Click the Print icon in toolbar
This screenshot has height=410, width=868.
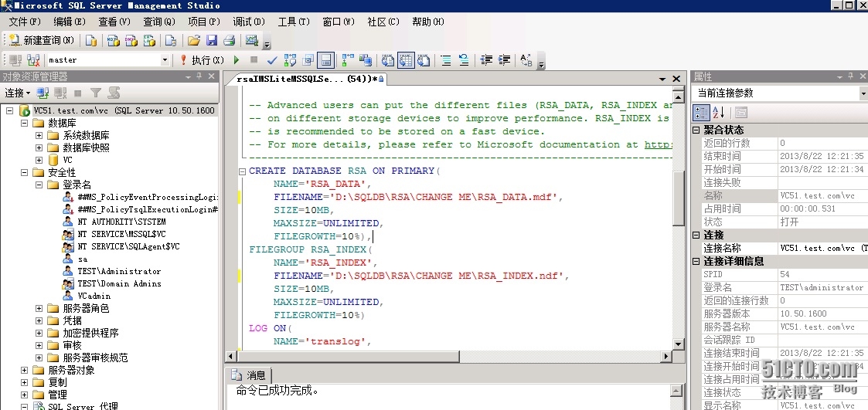(230, 40)
